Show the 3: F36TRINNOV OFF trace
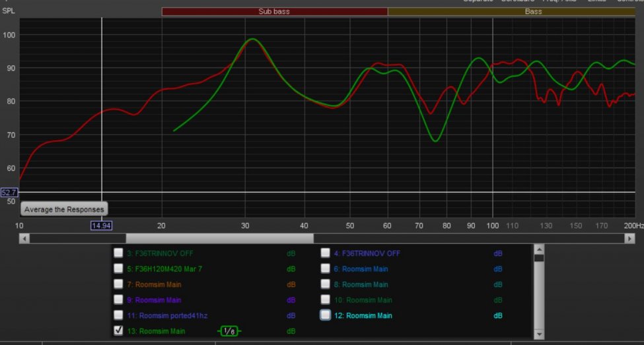 pos(119,253)
